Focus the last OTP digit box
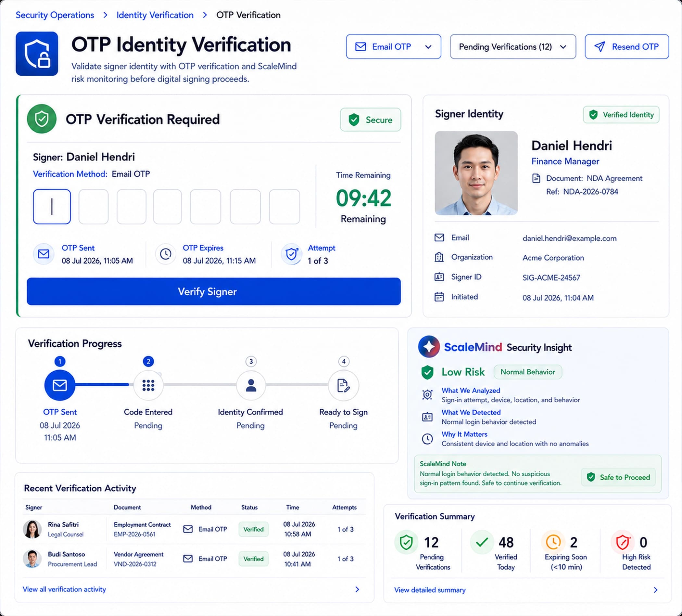 (x=284, y=206)
